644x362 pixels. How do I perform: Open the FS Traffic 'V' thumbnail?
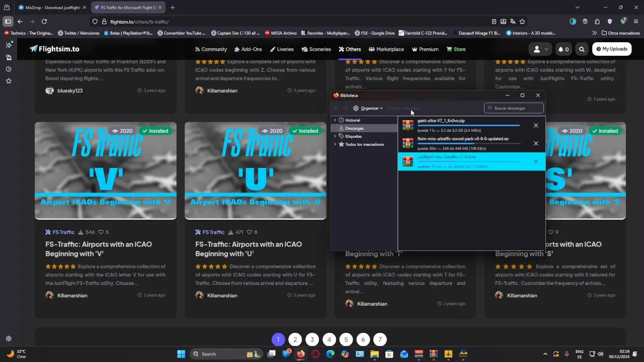[x=106, y=171]
